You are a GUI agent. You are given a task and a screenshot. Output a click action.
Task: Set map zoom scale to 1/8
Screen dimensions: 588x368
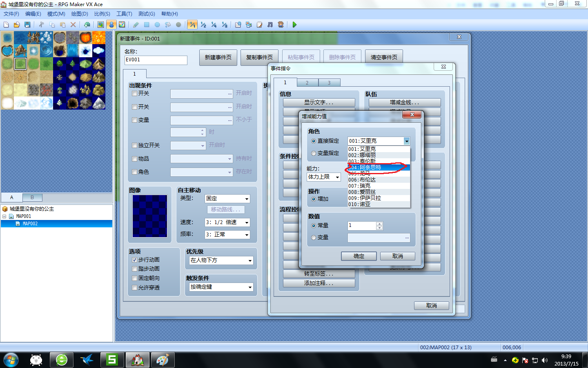click(225, 25)
